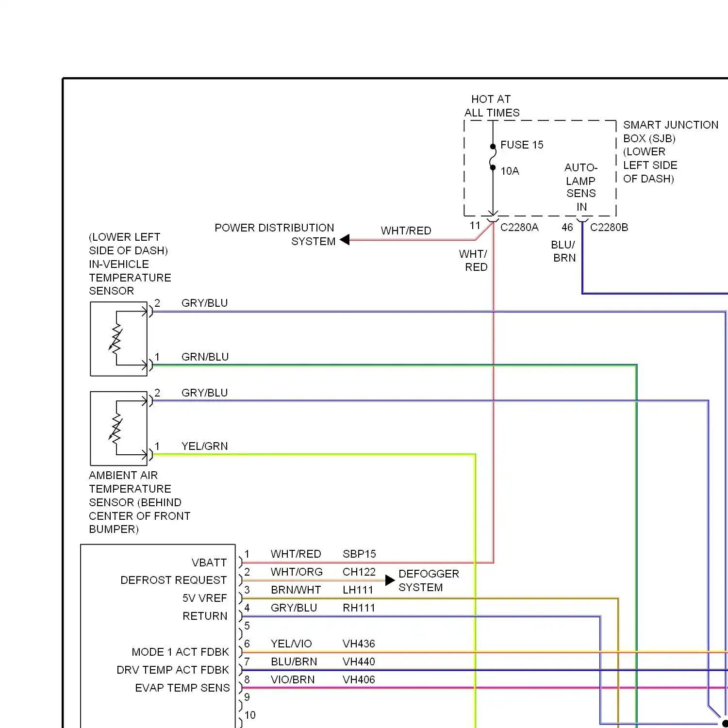This screenshot has width=728, height=728.
Task: Click circuit code 'RH111'
Action: tap(359, 608)
